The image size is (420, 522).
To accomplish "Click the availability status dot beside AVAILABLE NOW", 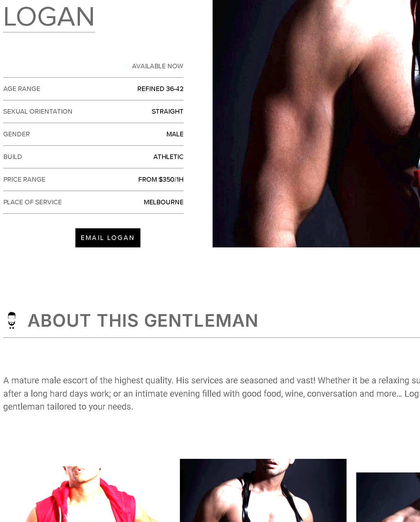I will coord(127,66).
